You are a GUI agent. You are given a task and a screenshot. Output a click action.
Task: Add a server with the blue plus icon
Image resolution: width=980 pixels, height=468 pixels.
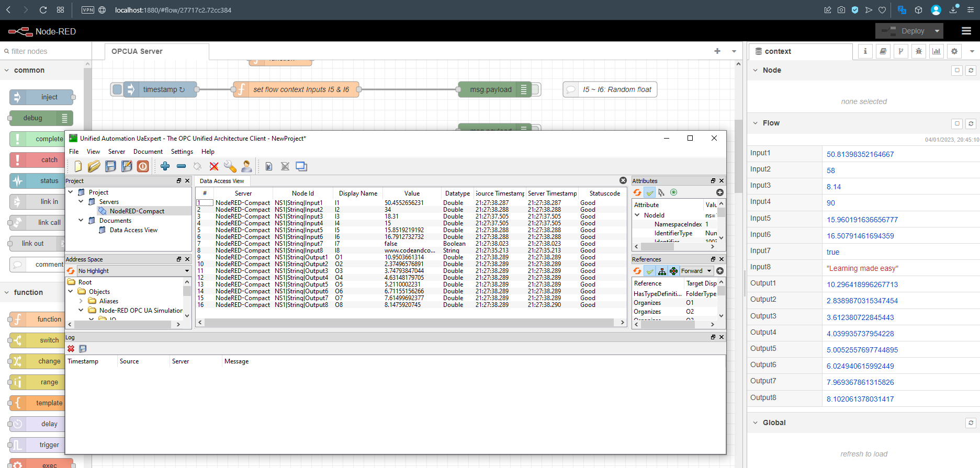click(165, 166)
